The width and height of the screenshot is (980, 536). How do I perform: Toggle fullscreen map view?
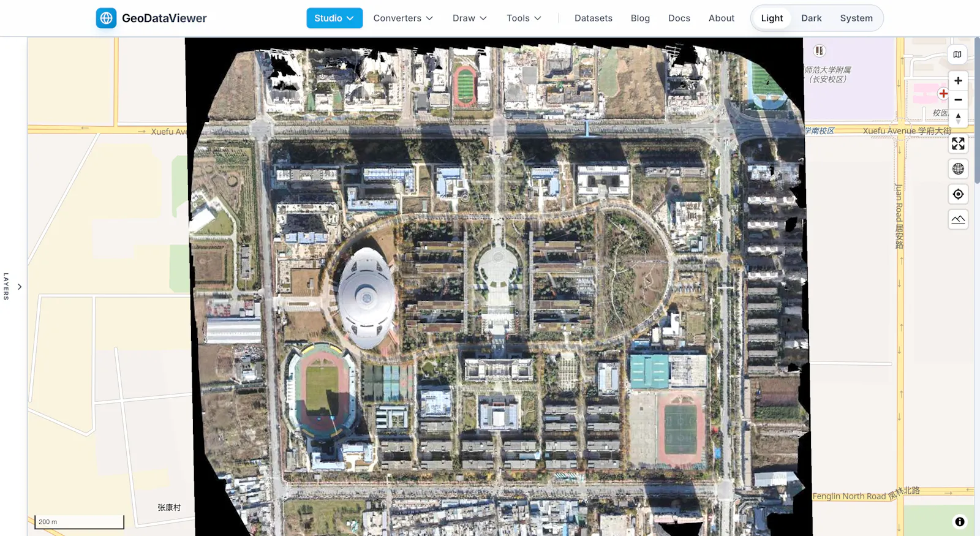[958, 144]
